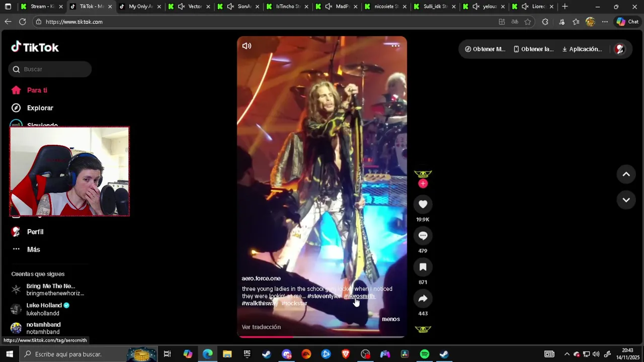Open File Explorer from the taskbar
644x362 pixels.
click(227, 354)
